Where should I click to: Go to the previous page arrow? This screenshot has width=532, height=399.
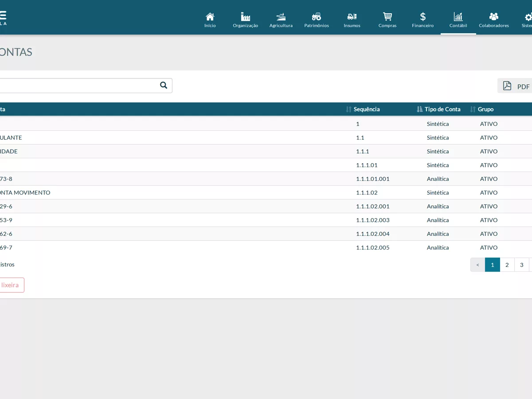click(x=477, y=265)
